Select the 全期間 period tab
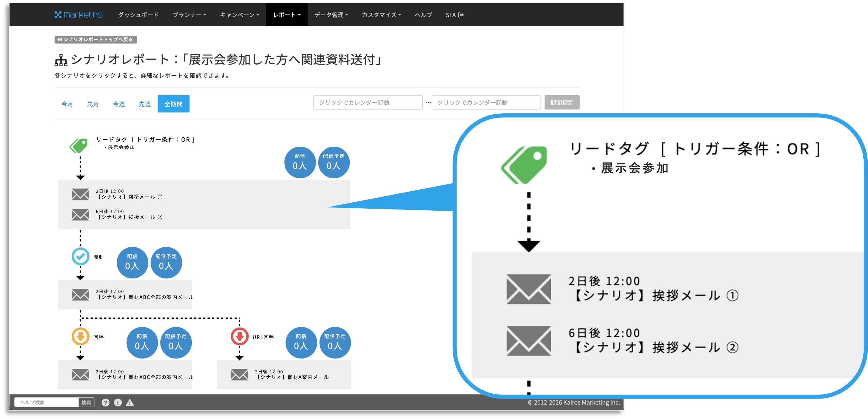The image size is (868, 419). [174, 104]
